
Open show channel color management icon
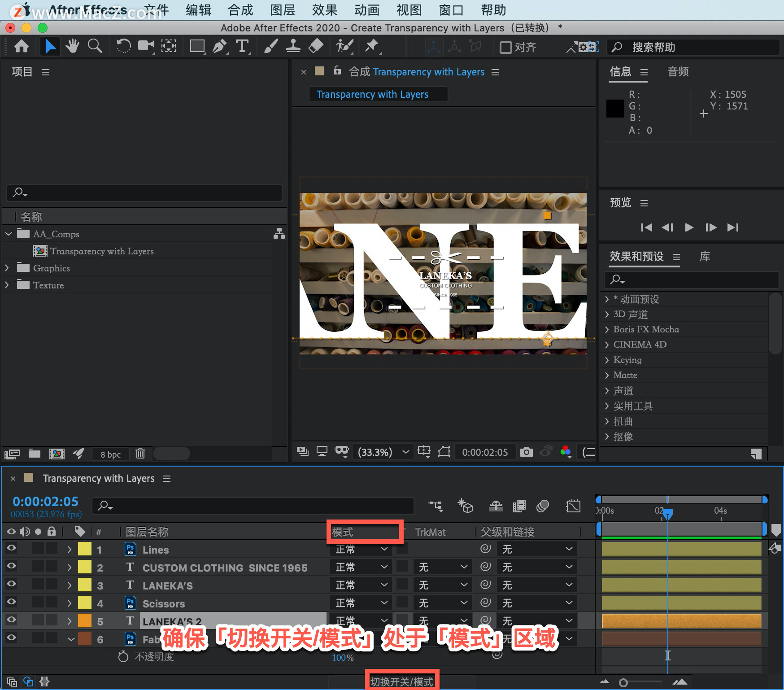coord(566,452)
